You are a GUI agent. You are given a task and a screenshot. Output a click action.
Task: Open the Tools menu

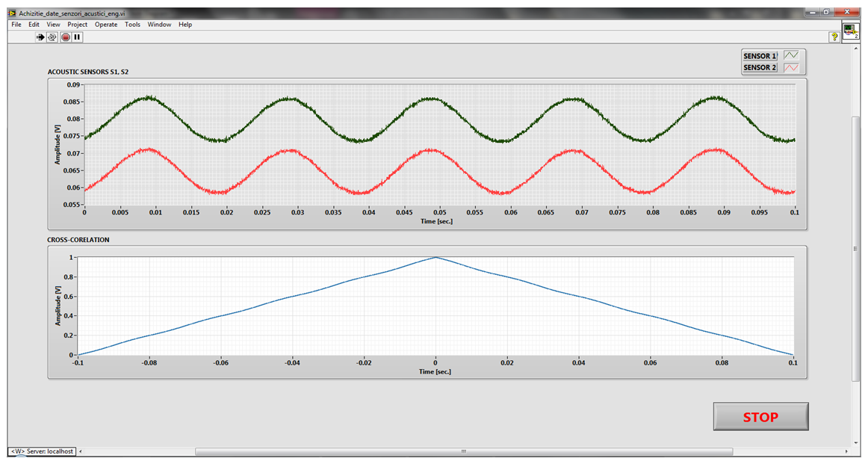[132, 25]
